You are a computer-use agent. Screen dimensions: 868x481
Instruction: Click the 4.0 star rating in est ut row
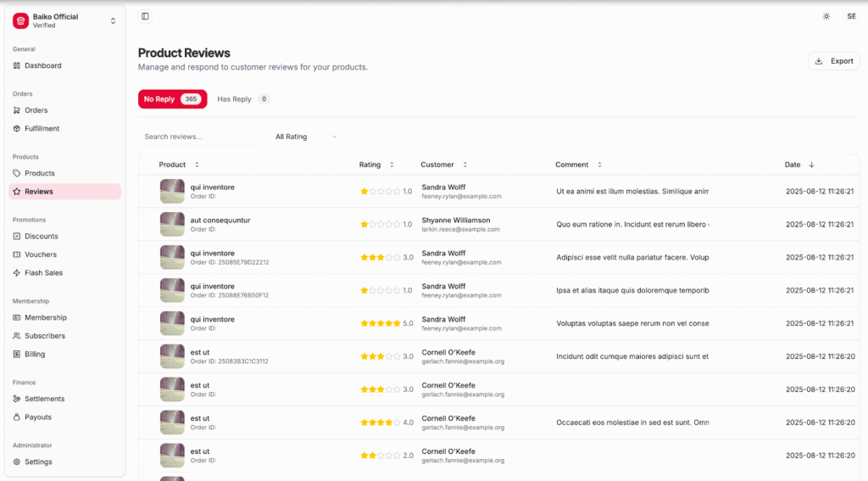point(381,422)
